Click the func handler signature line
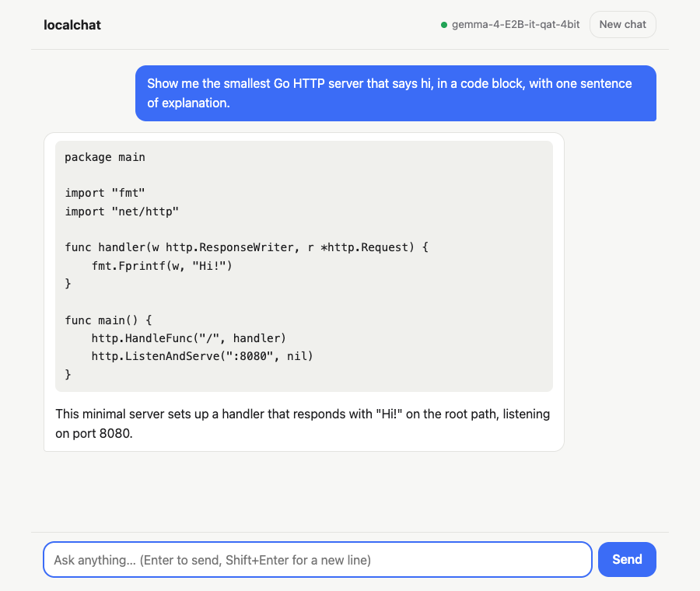The width and height of the screenshot is (700, 591). (247, 247)
